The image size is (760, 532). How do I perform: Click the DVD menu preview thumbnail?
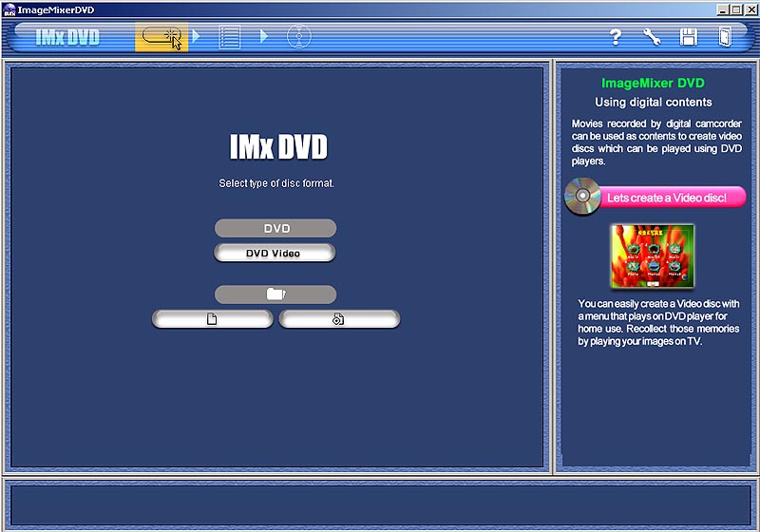click(x=652, y=257)
